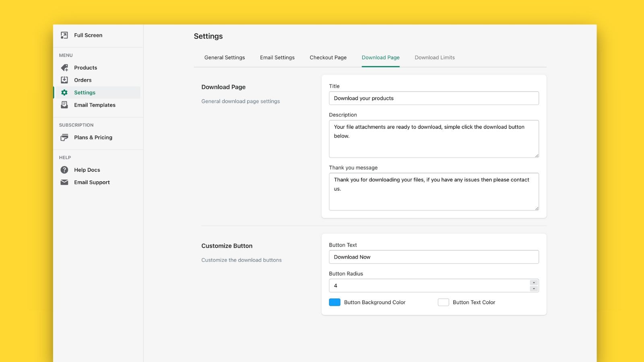Screen dimensions: 644x362
Task: Open Help Docs question mark icon
Action: pos(64,170)
